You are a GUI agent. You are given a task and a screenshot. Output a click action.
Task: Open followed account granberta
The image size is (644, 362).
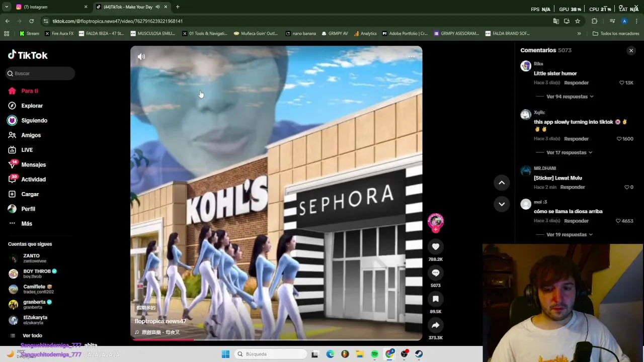click(30, 305)
